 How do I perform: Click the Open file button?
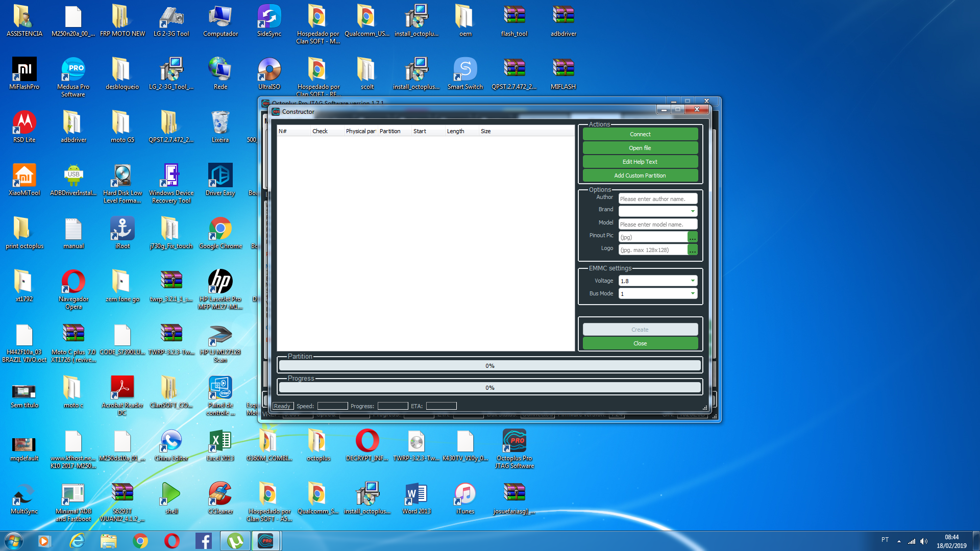(x=640, y=148)
